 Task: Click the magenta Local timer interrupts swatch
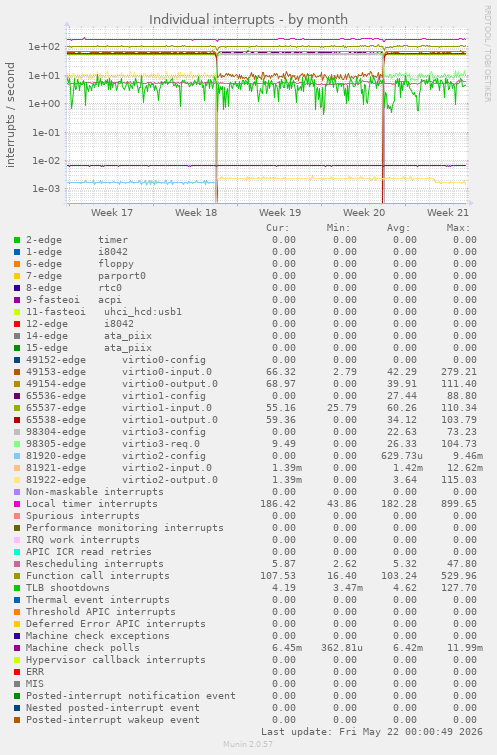(x=17, y=504)
